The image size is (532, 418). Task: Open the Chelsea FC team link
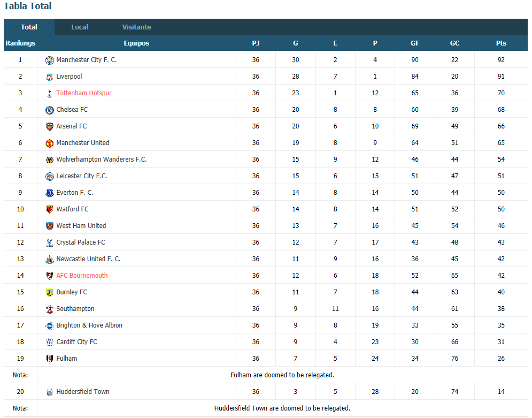coord(72,110)
